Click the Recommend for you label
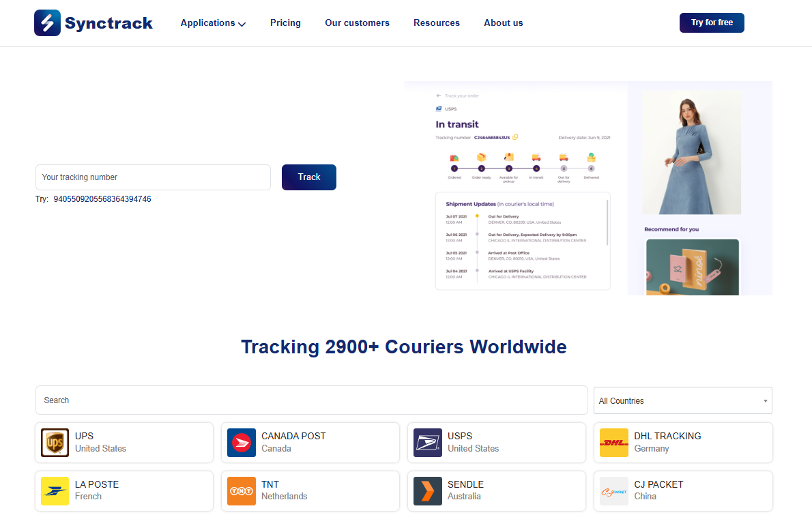This screenshot has height=515, width=812. tap(671, 229)
